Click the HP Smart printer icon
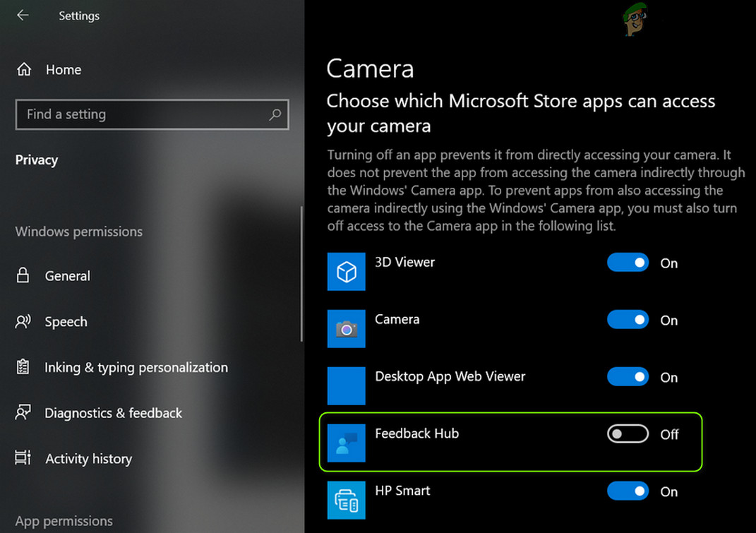The image size is (756, 533). click(346, 501)
